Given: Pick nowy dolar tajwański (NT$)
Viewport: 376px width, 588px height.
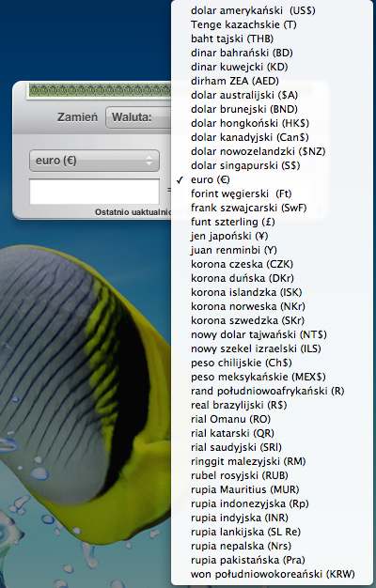Looking at the screenshot, I should point(272,335).
